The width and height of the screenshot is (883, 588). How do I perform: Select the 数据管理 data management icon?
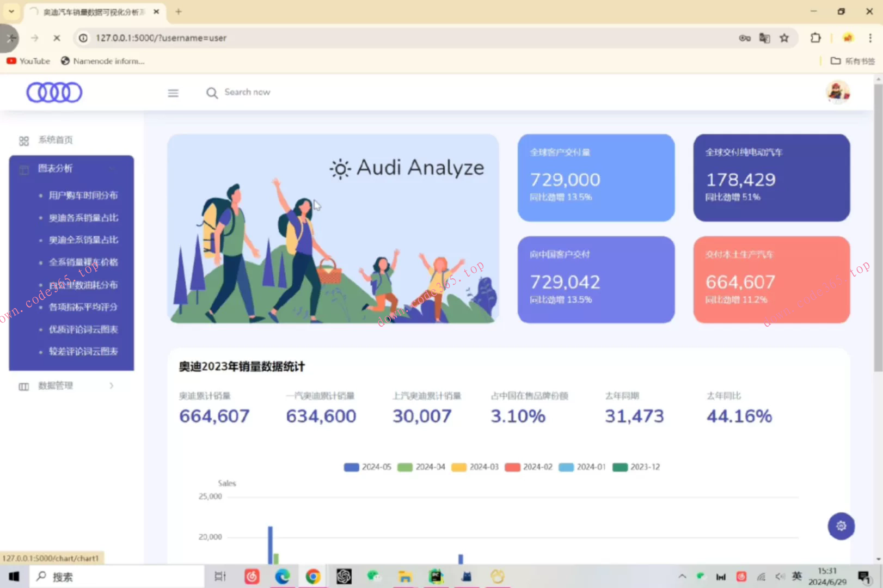(x=23, y=385)
